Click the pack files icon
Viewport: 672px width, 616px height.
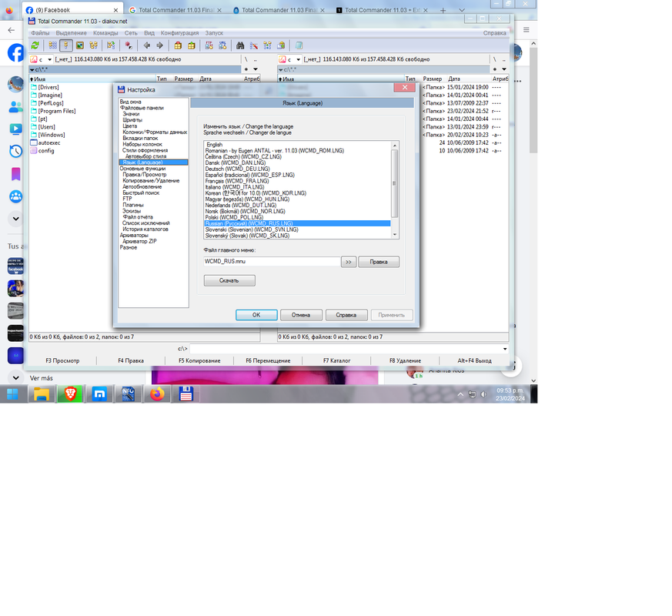pos(178,45)
